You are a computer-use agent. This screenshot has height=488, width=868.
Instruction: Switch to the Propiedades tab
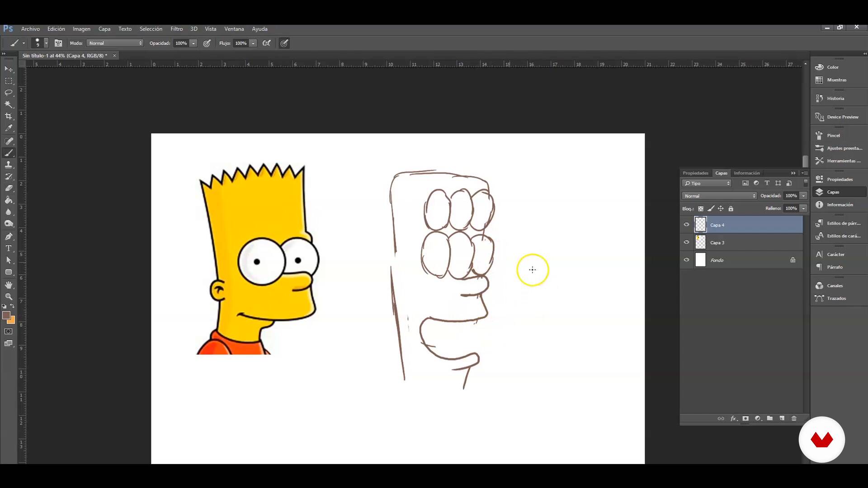[x=695, y=173]
